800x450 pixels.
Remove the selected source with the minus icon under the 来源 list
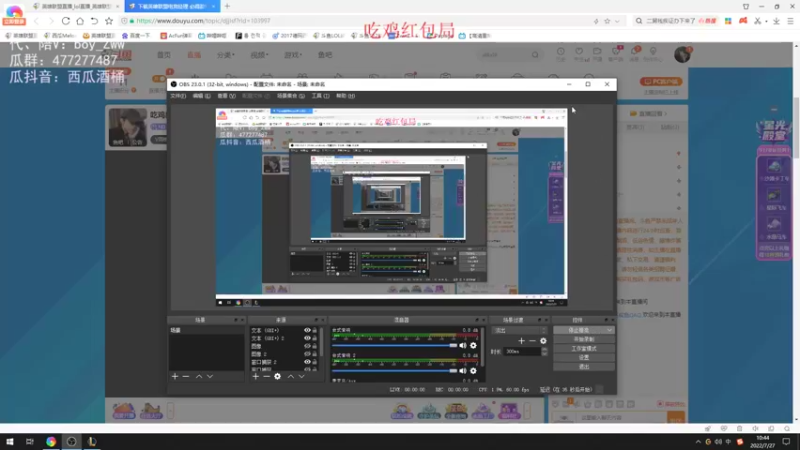(x=266, y=377)
